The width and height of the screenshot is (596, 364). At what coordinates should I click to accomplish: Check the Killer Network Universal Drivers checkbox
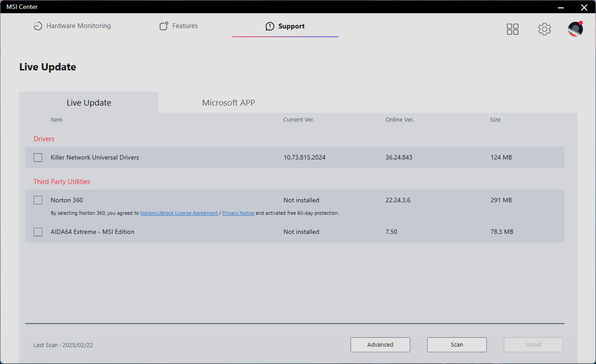38,157
